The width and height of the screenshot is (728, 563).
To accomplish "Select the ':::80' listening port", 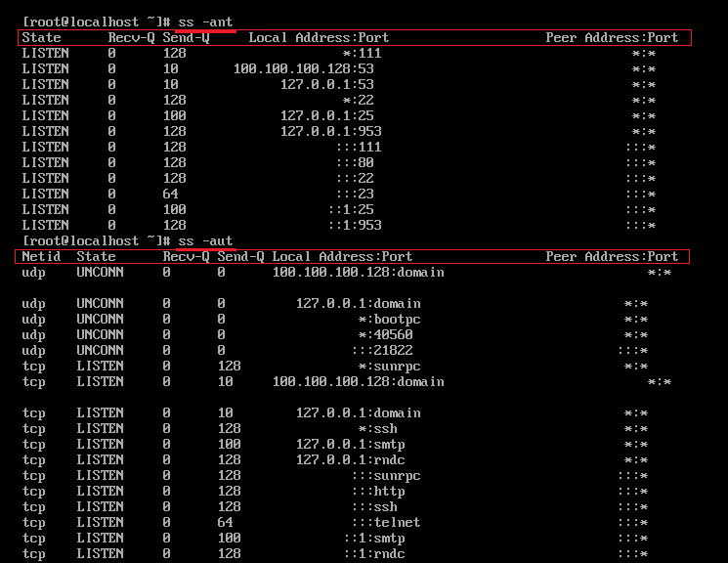I will point(355,162).
